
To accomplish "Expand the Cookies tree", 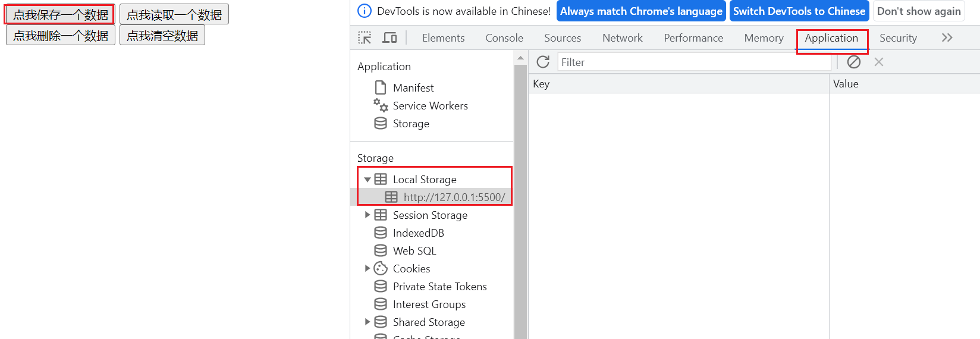I will point(367,269).
